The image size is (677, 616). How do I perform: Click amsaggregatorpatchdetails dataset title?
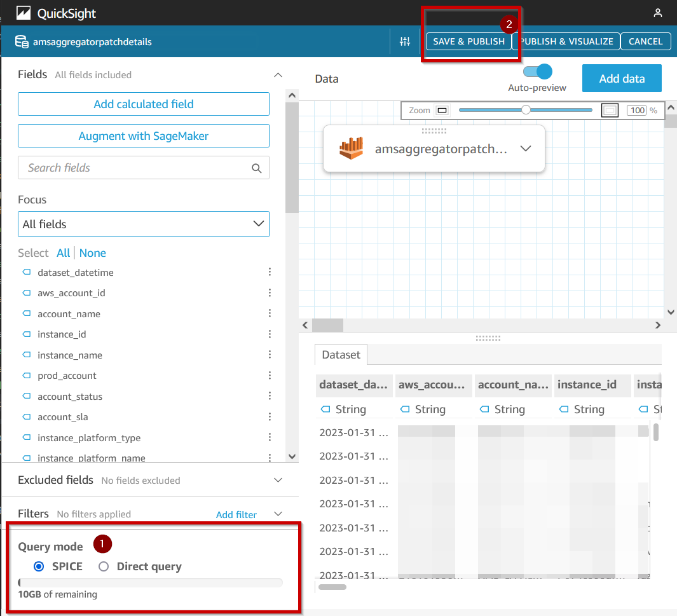(x=92, y=42)
